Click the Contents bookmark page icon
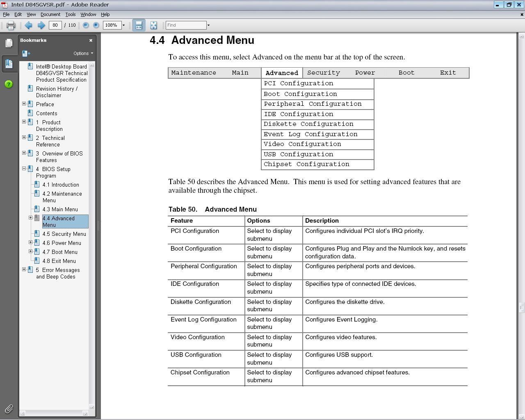Screen dimensions: 525x420 tap(30, 113)
